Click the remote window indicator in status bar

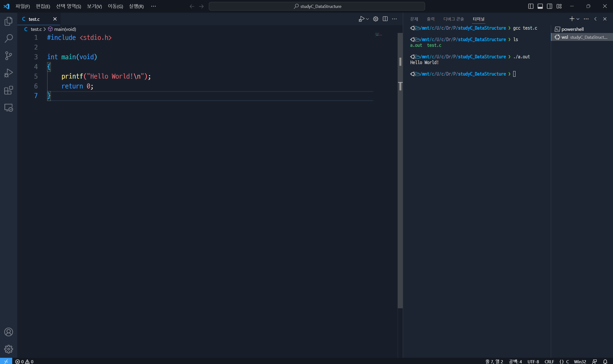pyautogui.click(x=6, y=361)
